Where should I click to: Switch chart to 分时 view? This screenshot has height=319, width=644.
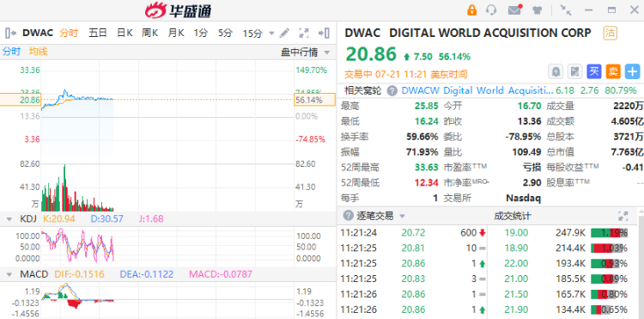click(x=69, y=33)
